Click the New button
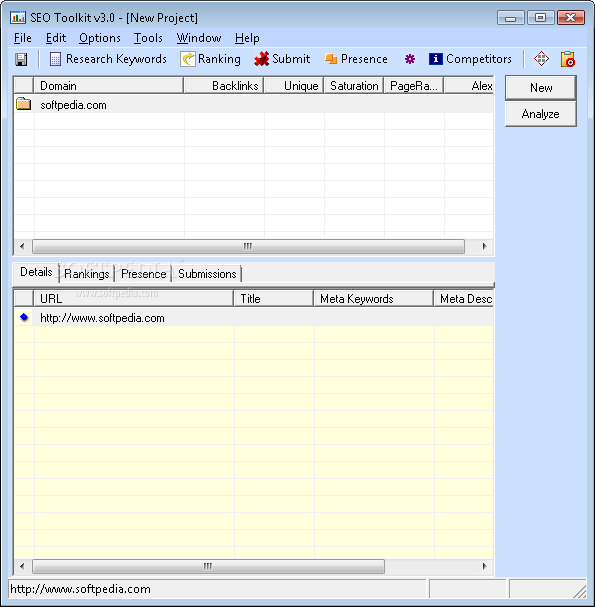The image size is (595, 607). pyautogui.click(x=541, y=88)
